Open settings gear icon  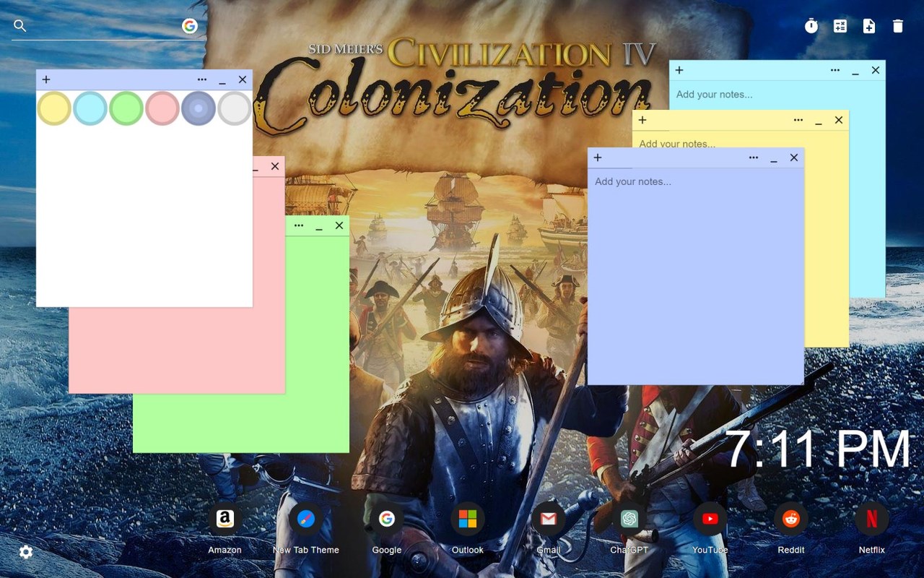[x=26, y=552]
